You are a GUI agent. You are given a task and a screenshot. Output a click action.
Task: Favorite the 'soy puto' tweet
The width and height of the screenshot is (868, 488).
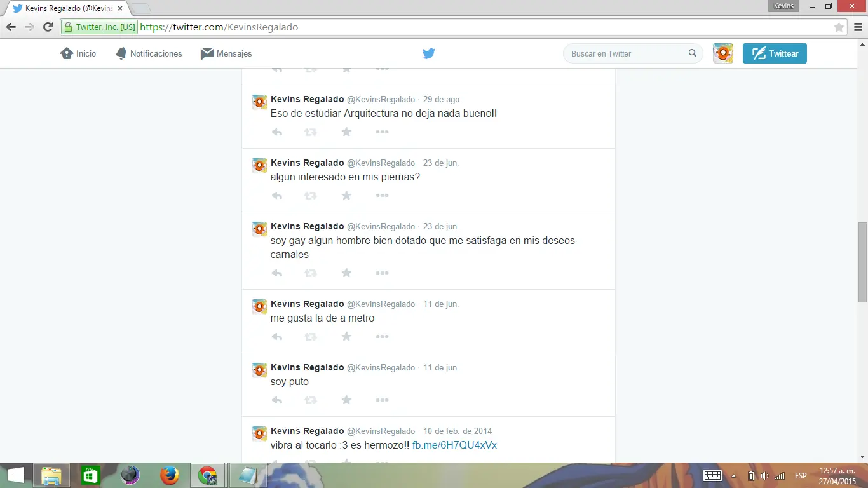pyautogui.click(x=346, y=400)
